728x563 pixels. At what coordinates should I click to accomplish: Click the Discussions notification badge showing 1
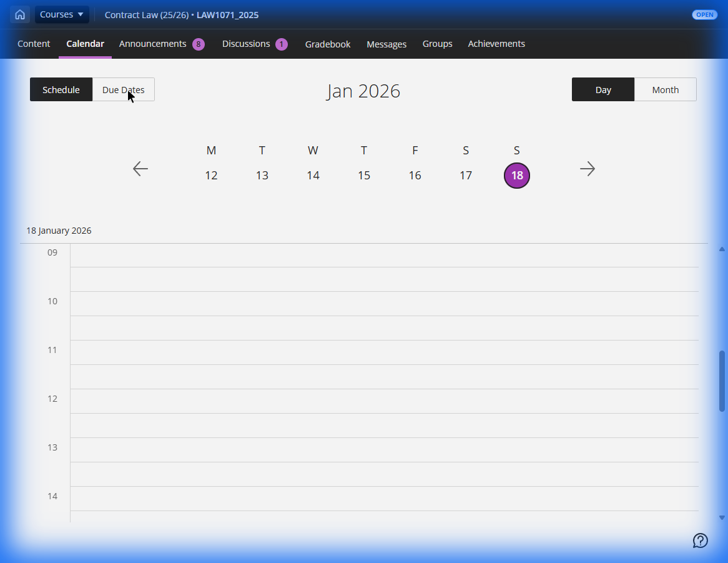[280, 44]
